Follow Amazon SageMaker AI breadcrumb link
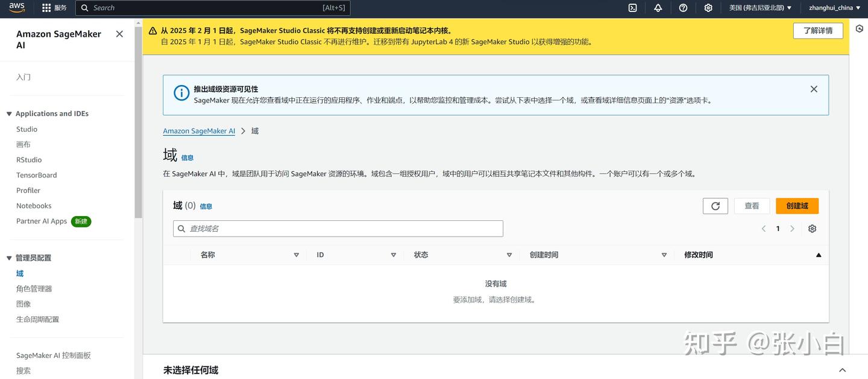 (199, 131)
